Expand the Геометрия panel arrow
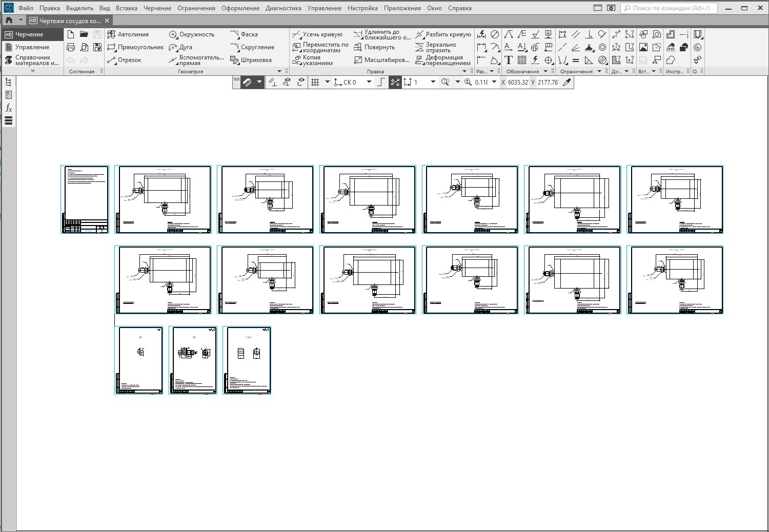This screenshot has height=532, width=769. click(279, 71)
